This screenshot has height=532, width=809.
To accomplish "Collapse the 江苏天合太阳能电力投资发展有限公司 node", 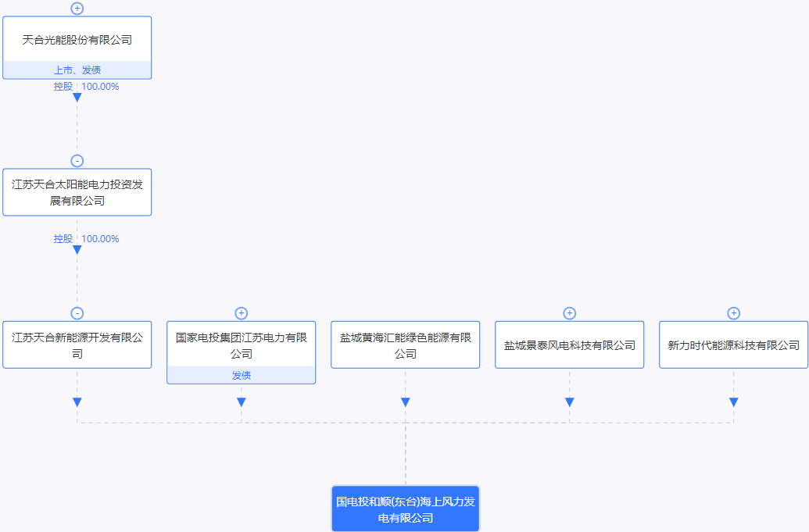I will tap(77, 161).
